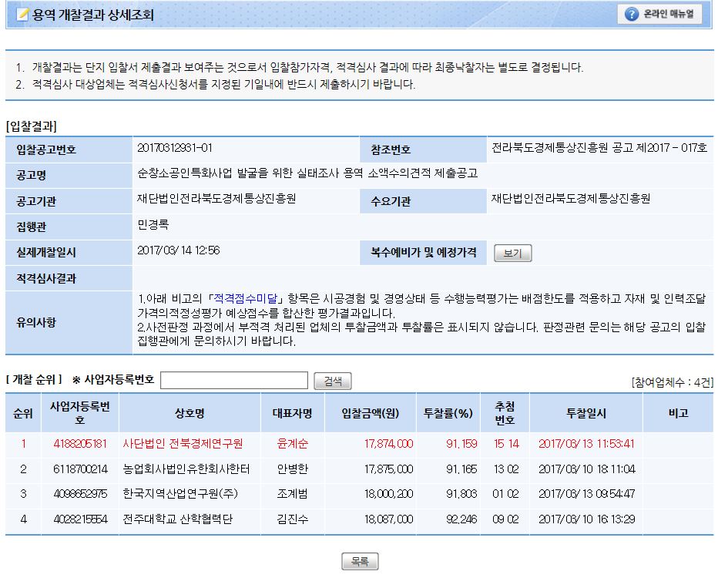Open 한국지역산업연구원(주) company entry
This screenshot has height=588, width=718.
(176, 494)
